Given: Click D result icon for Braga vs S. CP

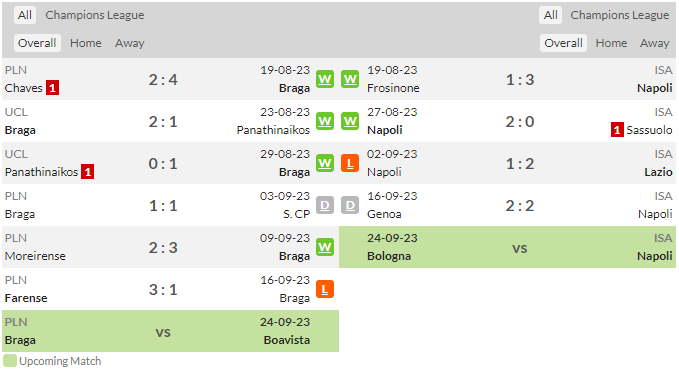Looking at the screenshot, I should click(x=325, y=205).
